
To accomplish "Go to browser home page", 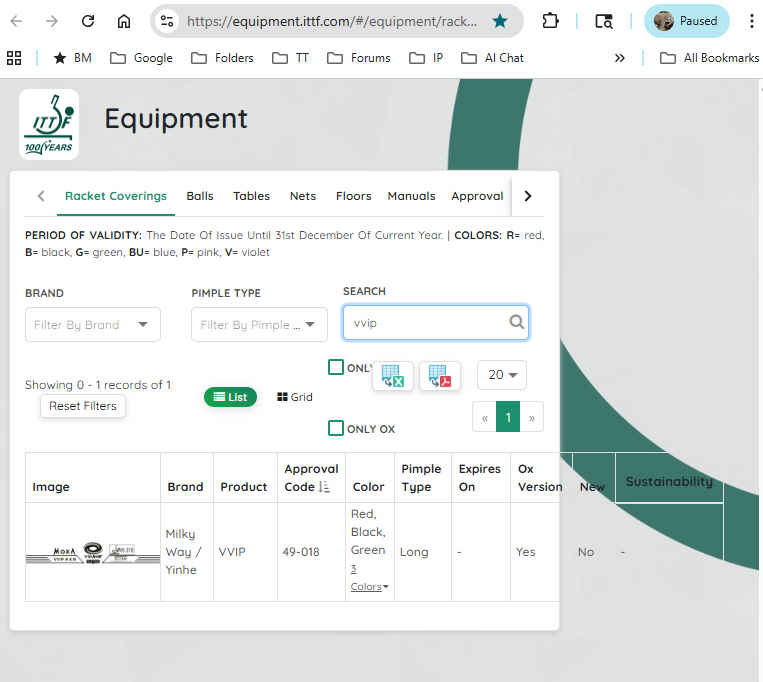I will [124, 21].
